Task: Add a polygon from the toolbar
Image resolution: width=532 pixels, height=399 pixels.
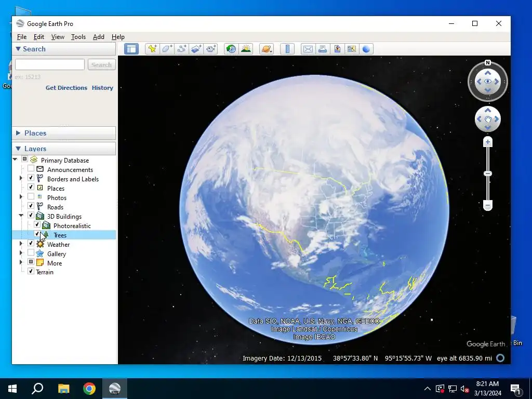Action: tap(167, 49)
